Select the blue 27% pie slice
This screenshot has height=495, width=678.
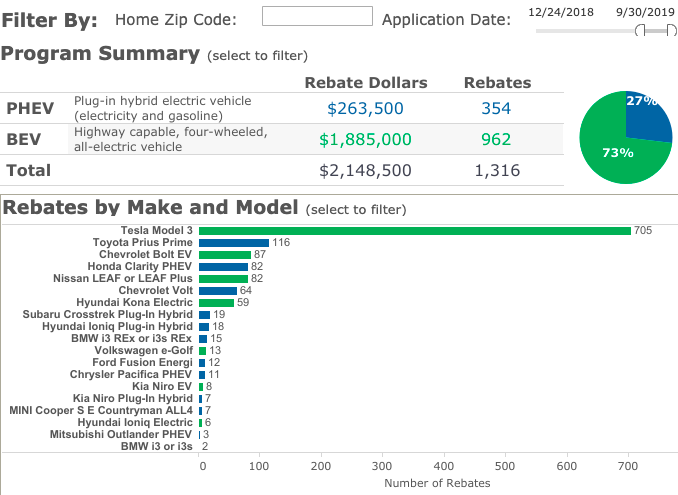coord(647,119)
